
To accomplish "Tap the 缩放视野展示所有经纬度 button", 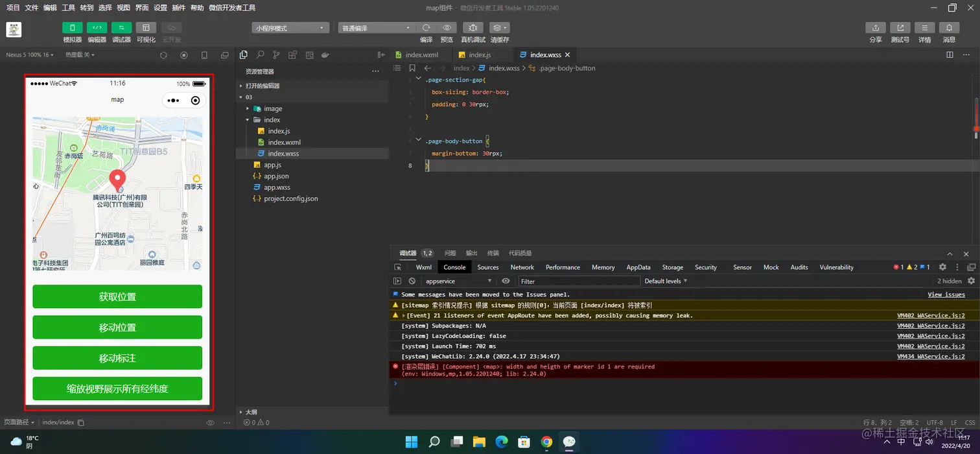I will pyautogui.click(x=117, y=388).
